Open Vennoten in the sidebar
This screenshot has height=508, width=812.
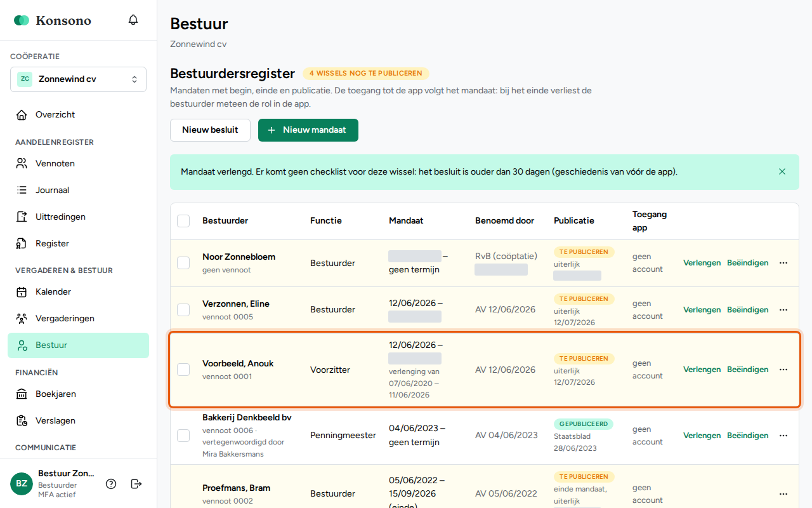click(x=78, y=164)
